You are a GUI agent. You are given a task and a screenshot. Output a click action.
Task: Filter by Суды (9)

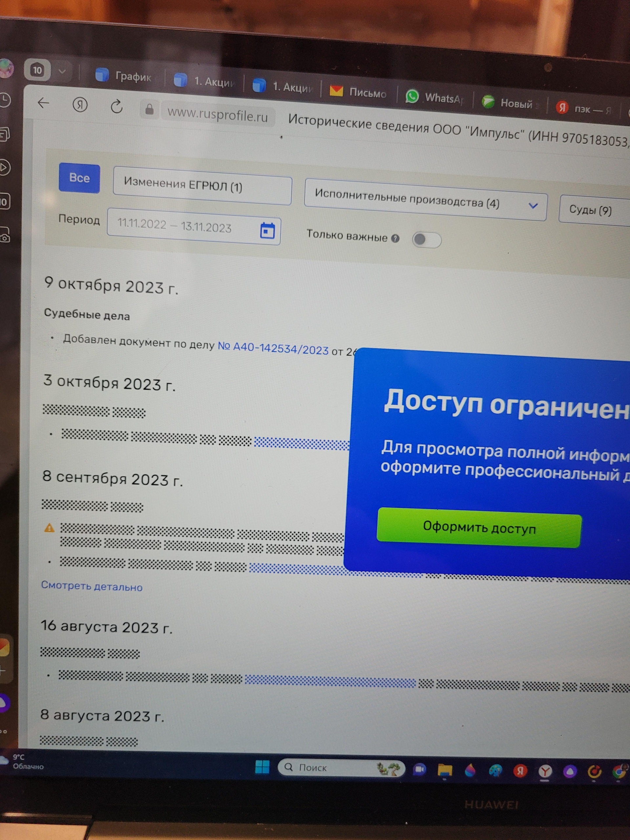coord(594,211)
